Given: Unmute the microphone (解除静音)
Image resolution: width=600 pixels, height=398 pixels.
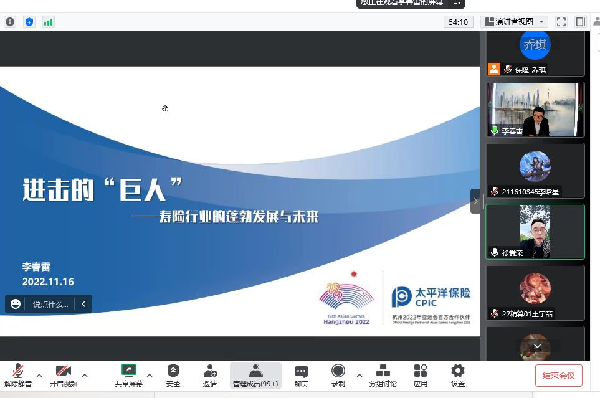Looking at the screenshot, I should [x=18, y=375].
